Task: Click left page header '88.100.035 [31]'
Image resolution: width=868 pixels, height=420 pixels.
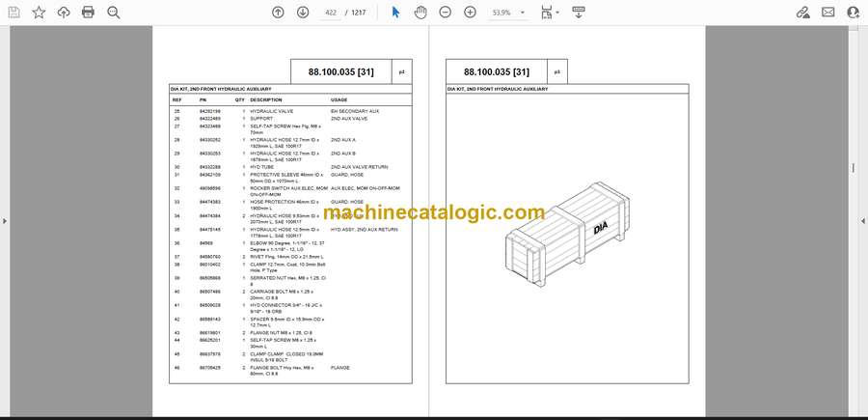Action: (341, 72)
